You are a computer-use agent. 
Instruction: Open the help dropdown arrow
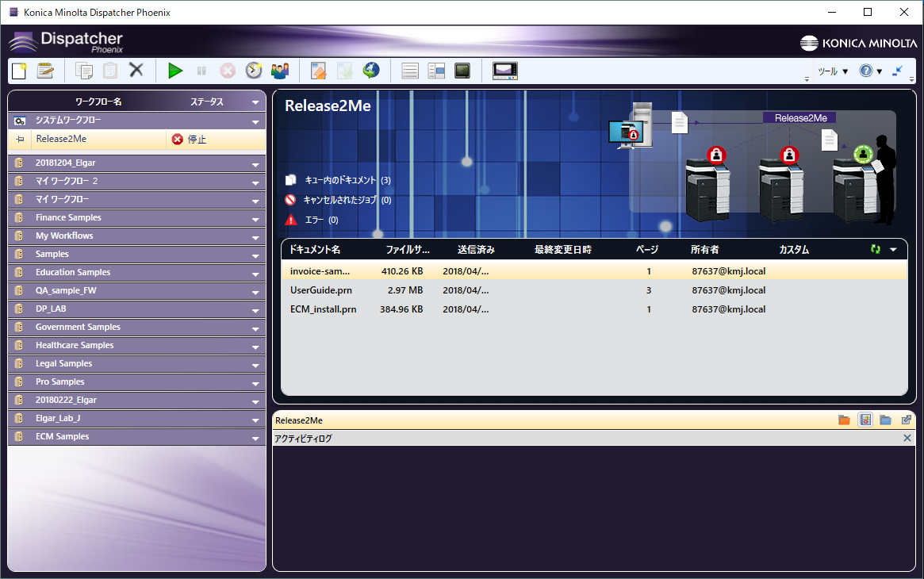click(880, 72)
